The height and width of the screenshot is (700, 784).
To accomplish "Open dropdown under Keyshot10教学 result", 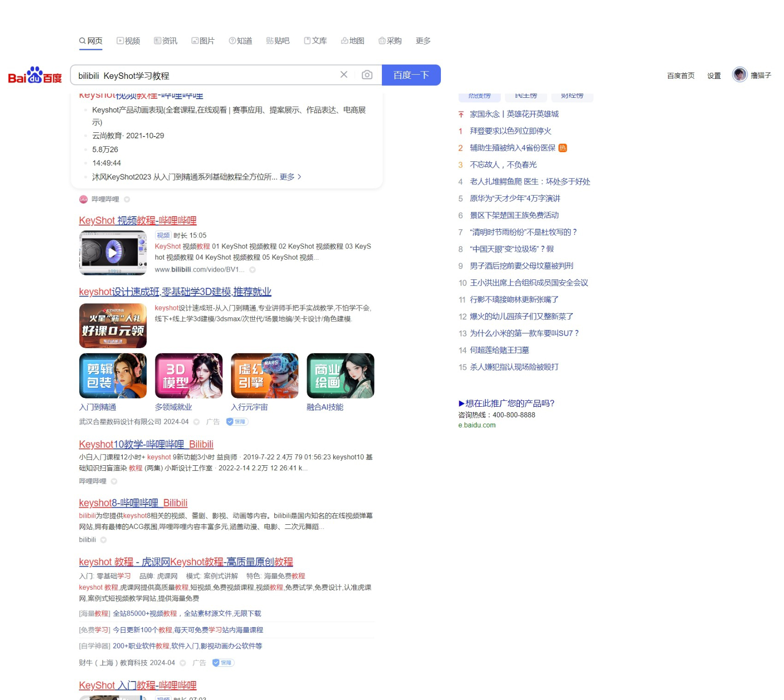I will [x=114, y=481].
